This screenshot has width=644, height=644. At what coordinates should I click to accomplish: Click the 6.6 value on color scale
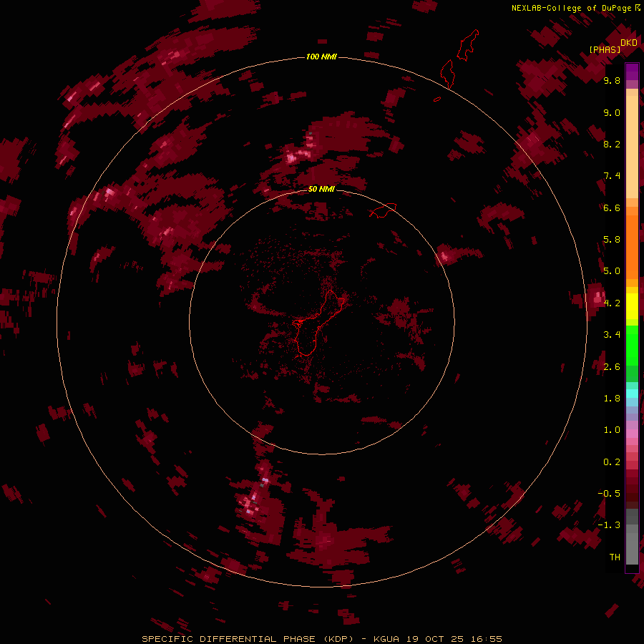point(612,208)
